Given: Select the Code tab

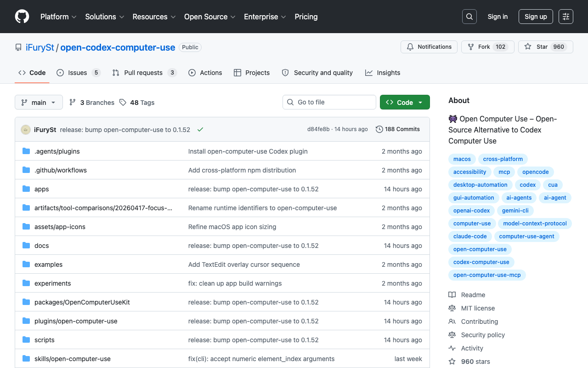Looking at the screenshot, I should pyautogui.click(x=32, y=73).
